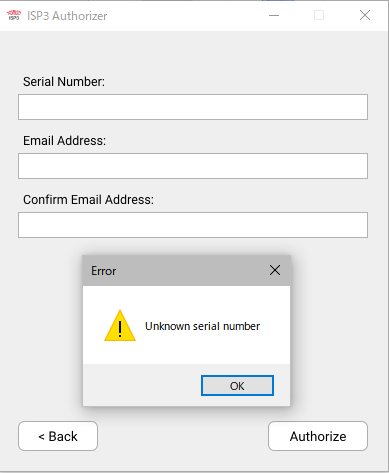This screenshot has height=473, width=389.
Task: Click empty space in the main title bar
Action: click(187, 16)
